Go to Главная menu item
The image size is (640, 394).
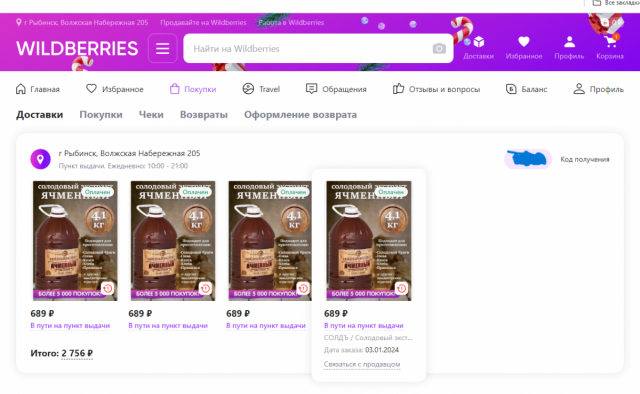point(38,89)
